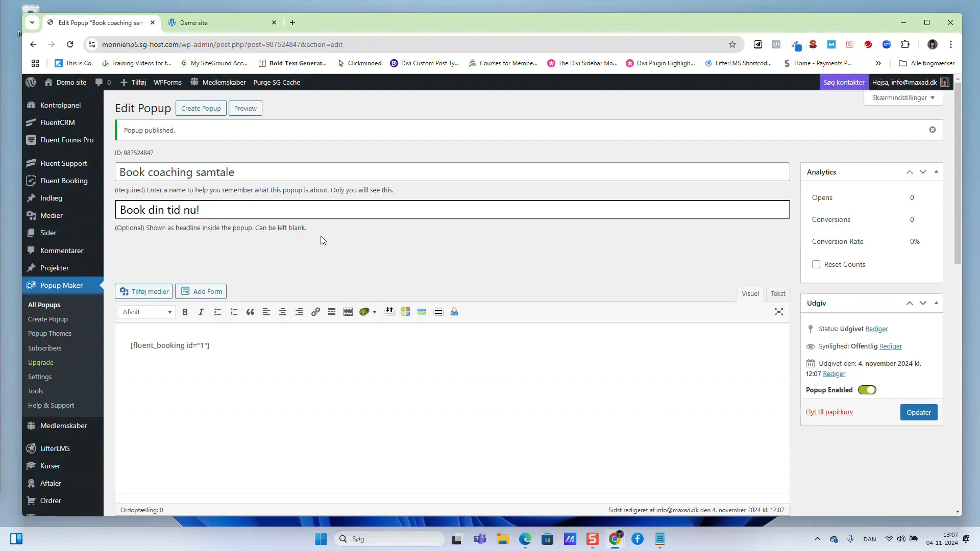
Task: Click the insert link icon
Action: point(315,312)
